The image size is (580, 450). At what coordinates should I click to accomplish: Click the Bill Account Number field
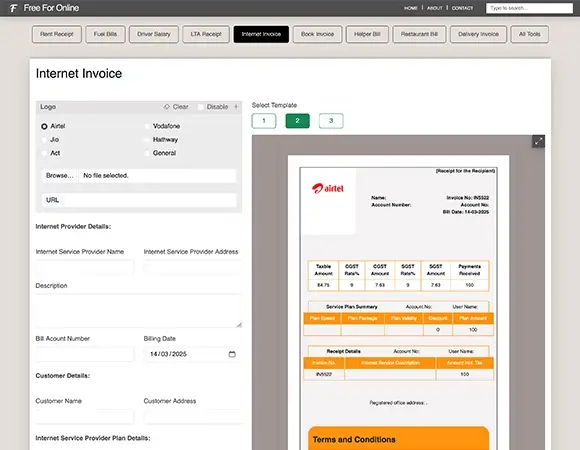coord(85,354)
